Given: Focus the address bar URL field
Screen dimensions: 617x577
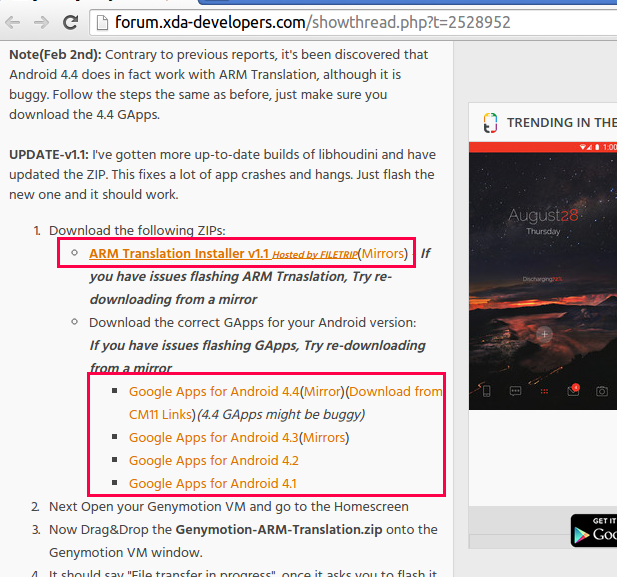Looking at the screenshot, I should [353, 23].
